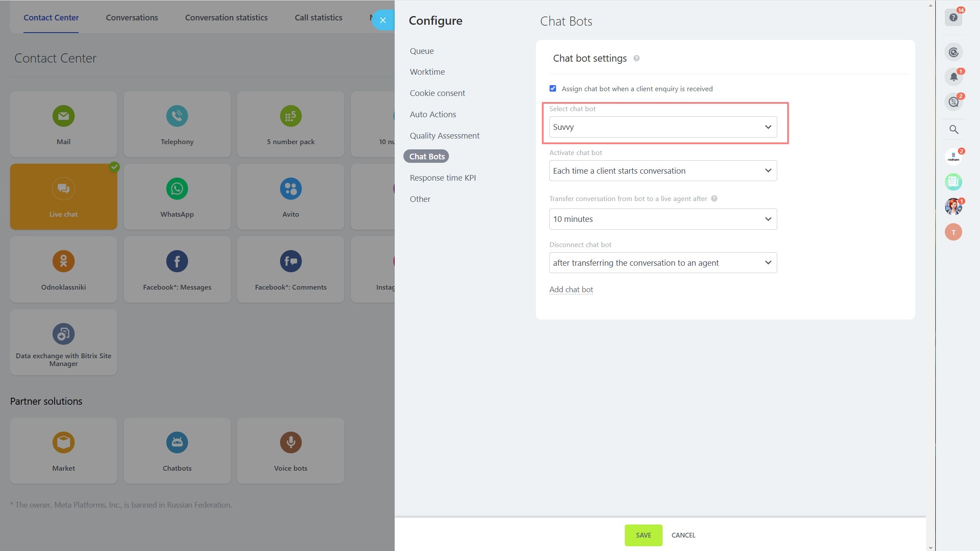Close the Configure slider panel
Image resolution: width=980 pixels, height=551 pixels.
pos(383,20)
